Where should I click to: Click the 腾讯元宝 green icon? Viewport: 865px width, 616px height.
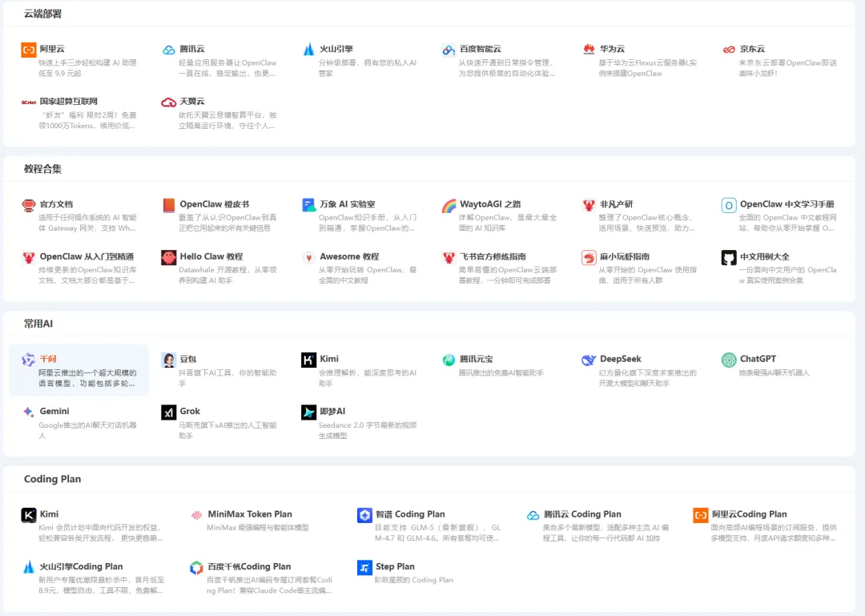pos(449,360)
